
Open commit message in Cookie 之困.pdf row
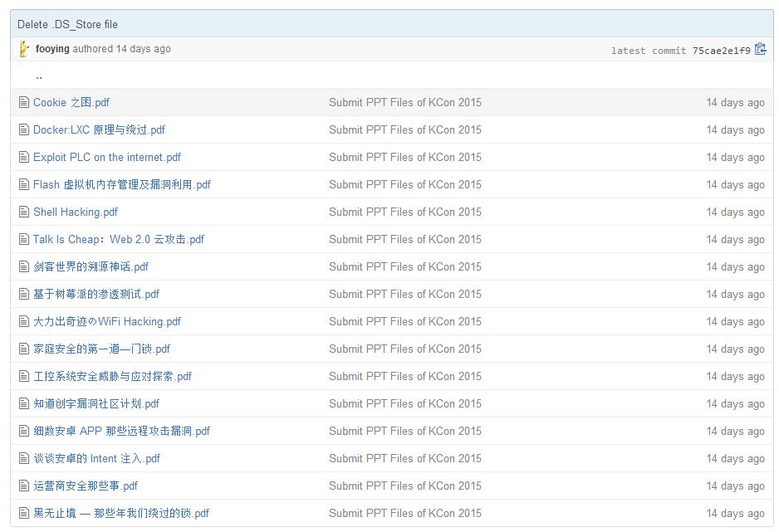tap(405, 102)
